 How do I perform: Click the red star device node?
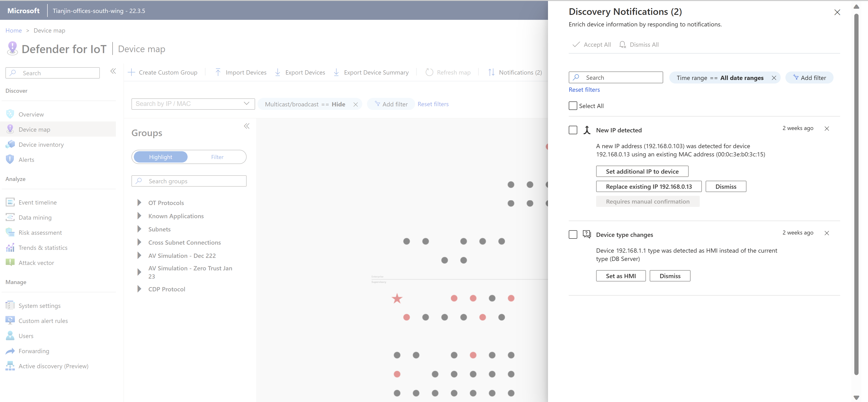click(397, 298)
